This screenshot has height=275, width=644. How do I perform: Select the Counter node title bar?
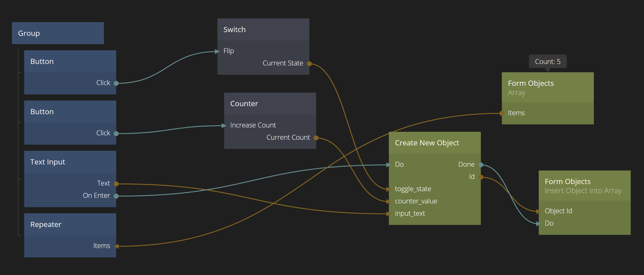tap(270, 104)
